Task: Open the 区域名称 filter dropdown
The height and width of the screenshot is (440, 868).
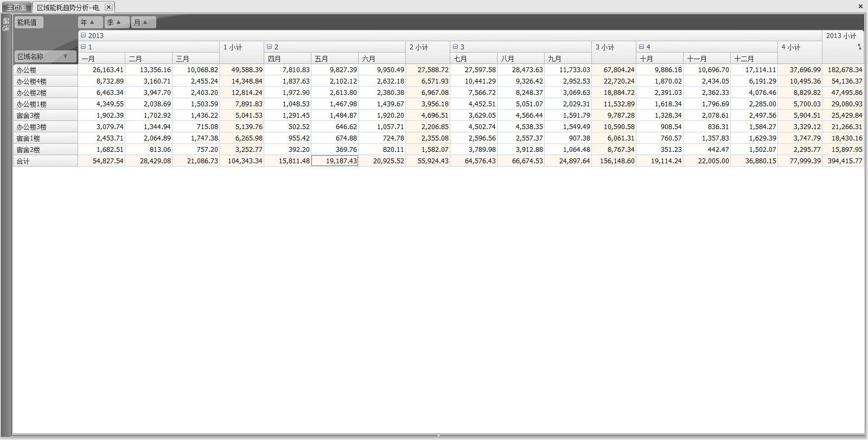Action: (x=65, y=56)
